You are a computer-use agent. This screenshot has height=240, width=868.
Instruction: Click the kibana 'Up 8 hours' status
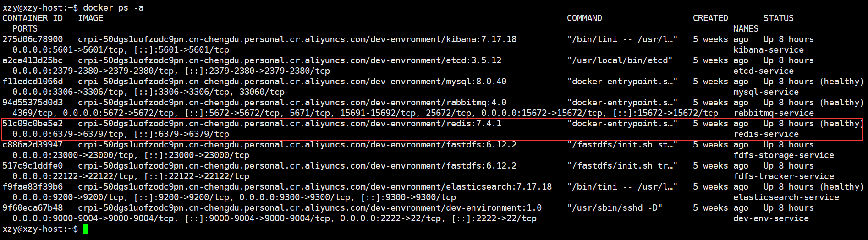(788, 39)
